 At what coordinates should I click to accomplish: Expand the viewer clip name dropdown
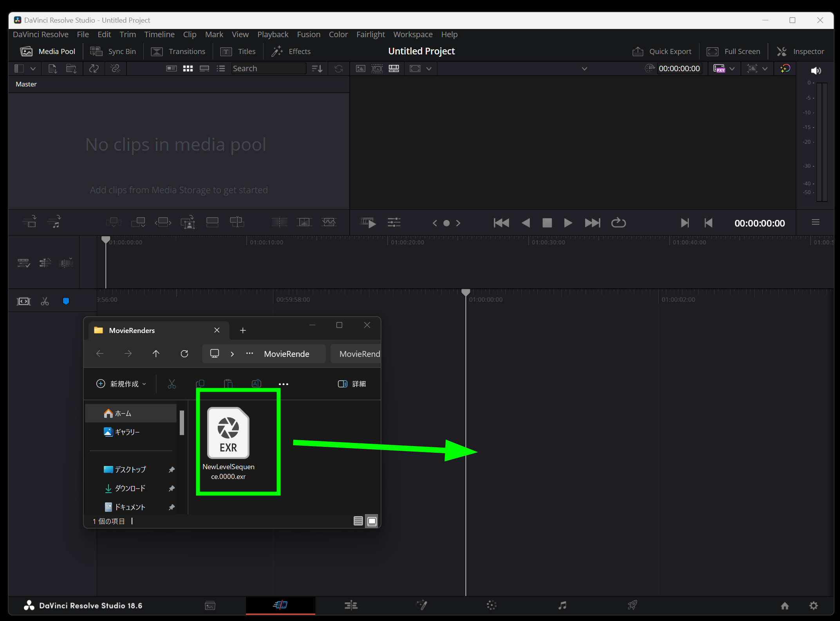584,69
